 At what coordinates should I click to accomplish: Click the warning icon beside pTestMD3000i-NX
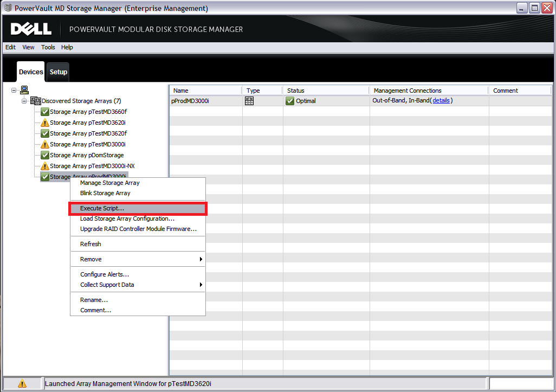coord(45,166)
